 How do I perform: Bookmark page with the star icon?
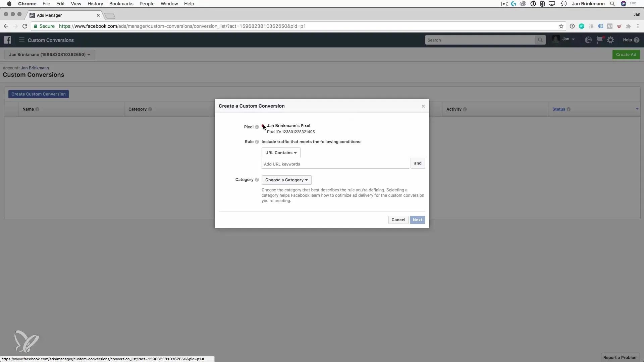561,26
